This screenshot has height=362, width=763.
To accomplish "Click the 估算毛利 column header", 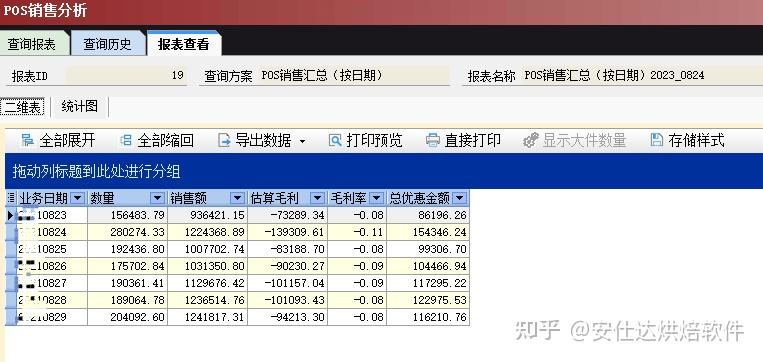I will 288,198.
